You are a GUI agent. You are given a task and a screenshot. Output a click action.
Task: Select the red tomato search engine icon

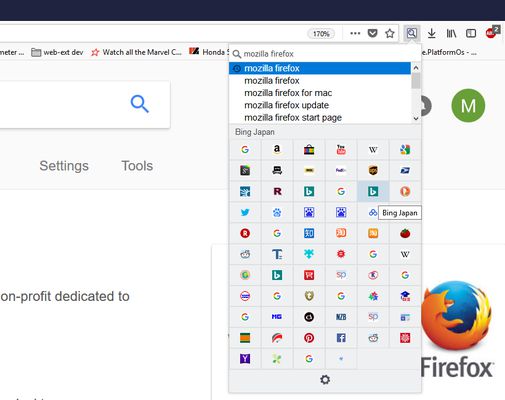point(405,233)
